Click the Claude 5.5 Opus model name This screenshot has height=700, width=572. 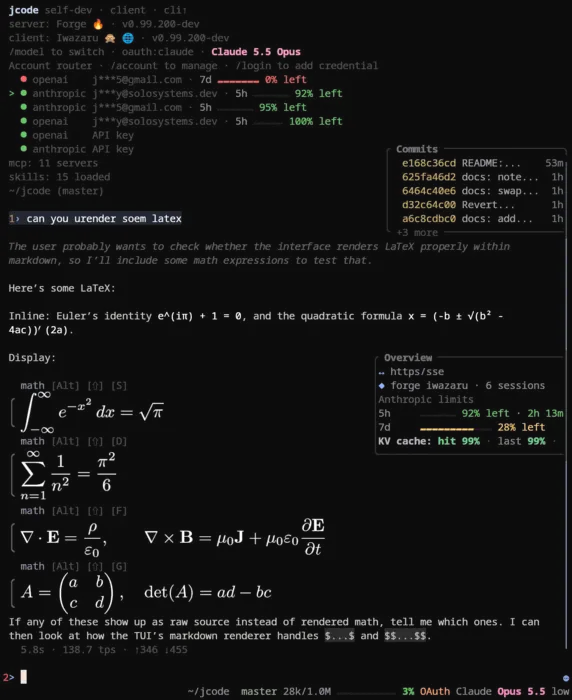[x=256, y=52]
